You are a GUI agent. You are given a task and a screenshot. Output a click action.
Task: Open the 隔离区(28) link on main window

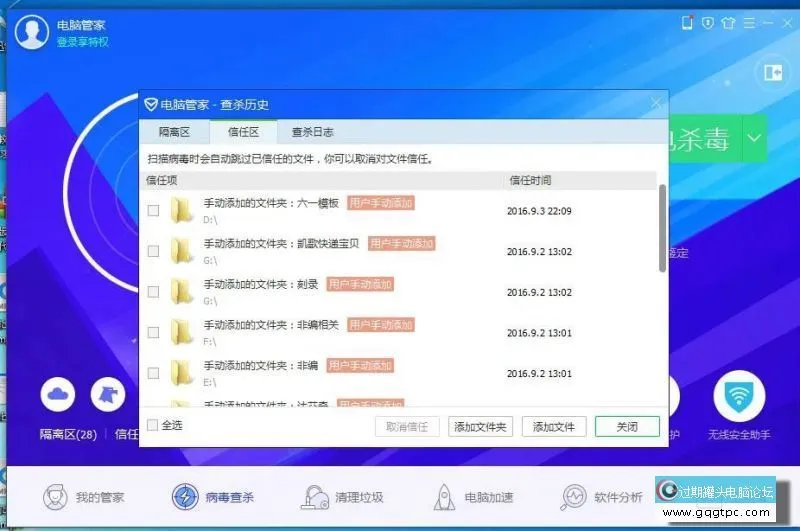point(68,434)
